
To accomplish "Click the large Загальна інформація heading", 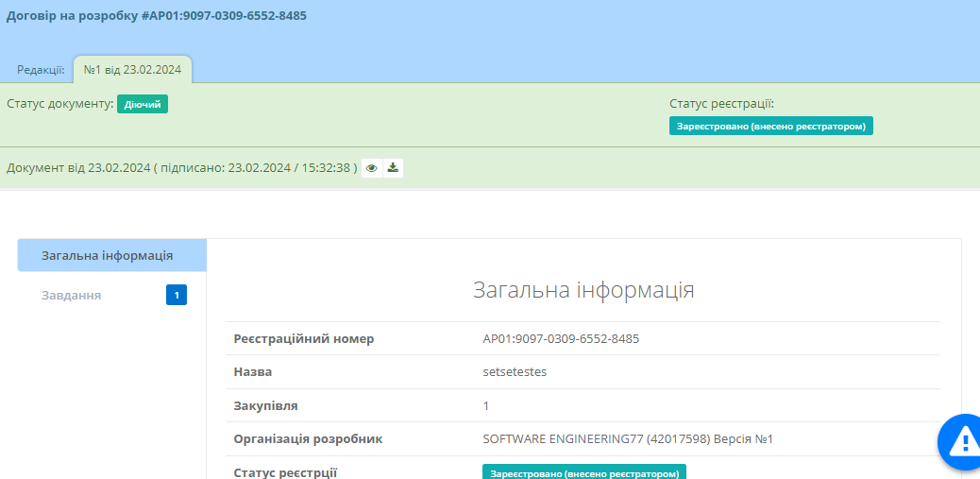I will (x=583, y=290).
